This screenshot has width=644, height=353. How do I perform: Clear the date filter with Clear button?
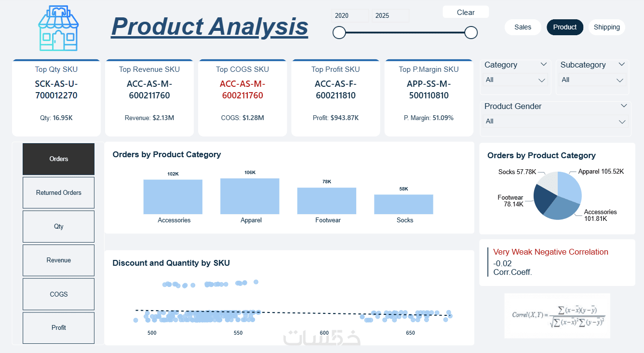(x=466, y=13)
